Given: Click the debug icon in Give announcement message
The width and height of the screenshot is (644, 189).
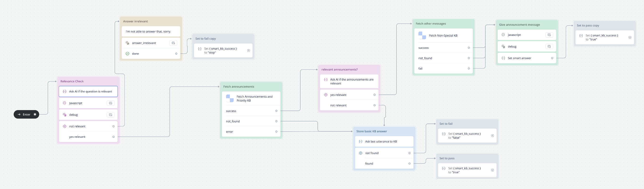Looking at the screenshot, I should 503,46.
